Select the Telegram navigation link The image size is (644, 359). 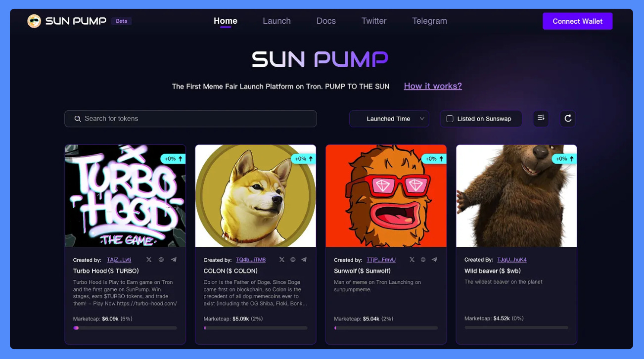tap(429, 21)
